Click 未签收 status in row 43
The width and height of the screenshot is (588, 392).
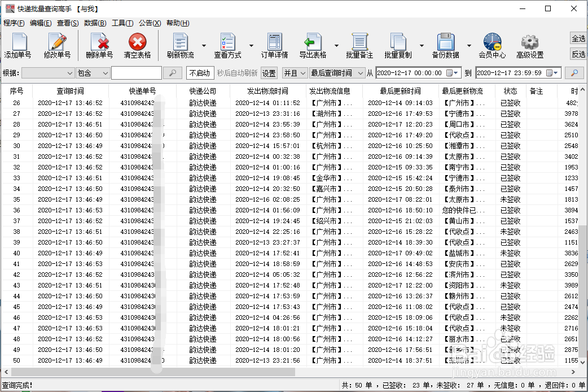tap(510, 285)
